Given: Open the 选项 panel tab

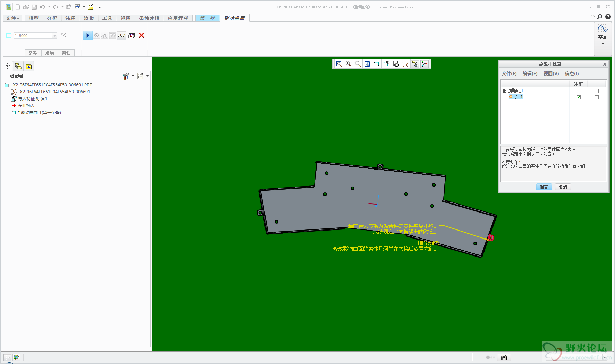Looking at the screenshot, I should point(50,53).
